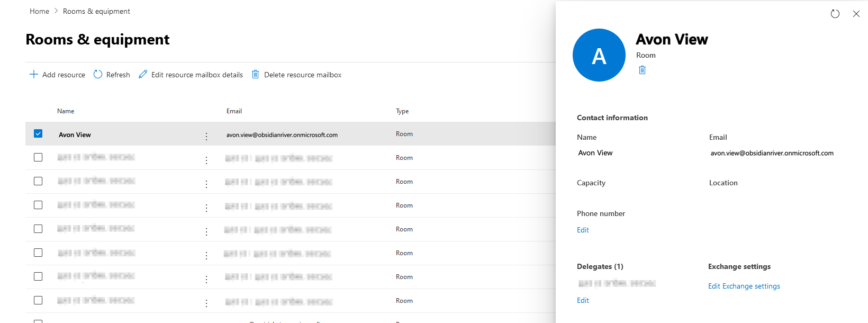
Task: Uncheck the Avon View row checkbox
Action: pos(38,133)
